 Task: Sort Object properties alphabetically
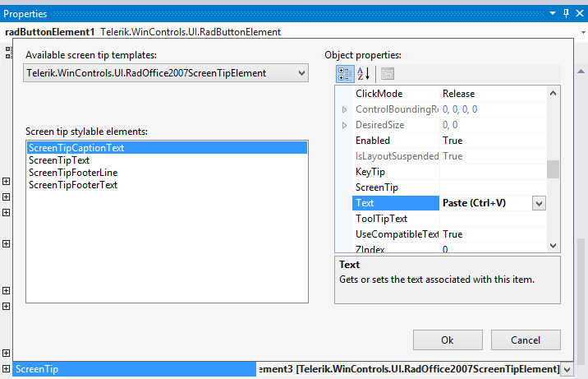[x=363, y=74]
